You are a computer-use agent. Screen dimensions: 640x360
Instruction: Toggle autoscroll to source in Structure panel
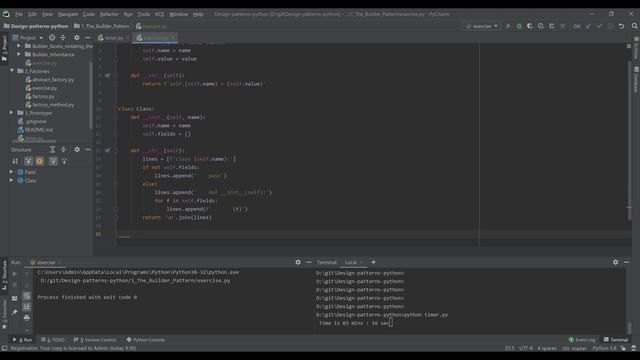[x=53, y=161]
